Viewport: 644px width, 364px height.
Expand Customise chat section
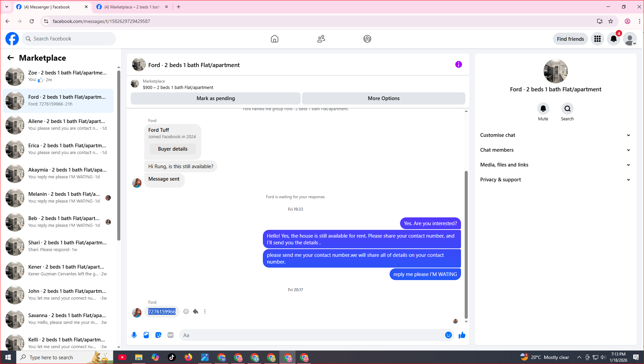[555, 135]
